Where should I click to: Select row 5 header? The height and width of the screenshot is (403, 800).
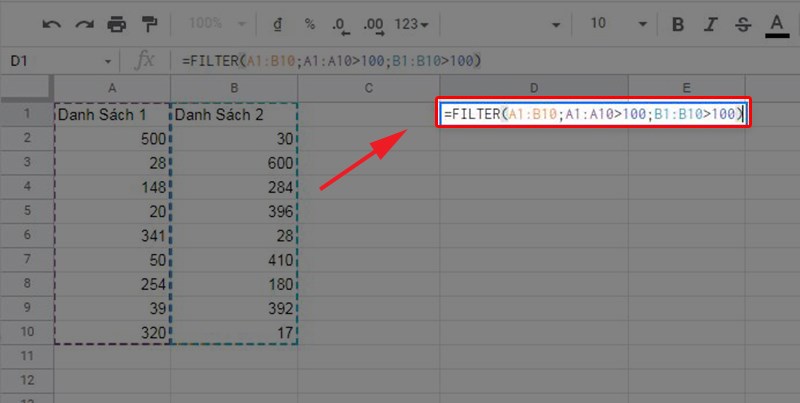pyautogui.click(x=27, y=211)
